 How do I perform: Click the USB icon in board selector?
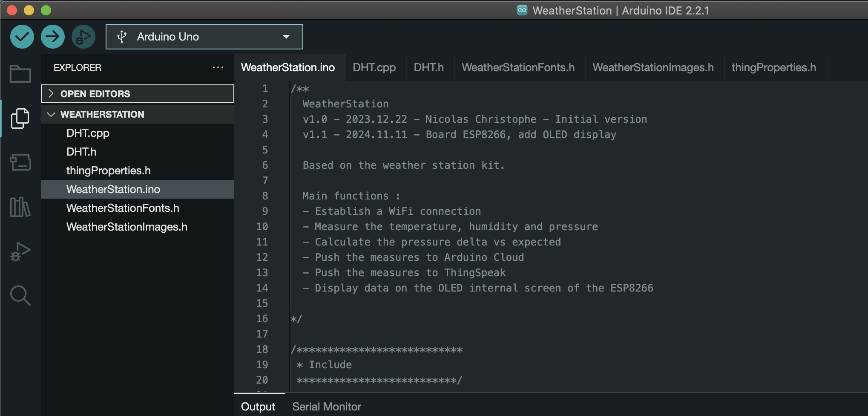(x=122, y=37)
